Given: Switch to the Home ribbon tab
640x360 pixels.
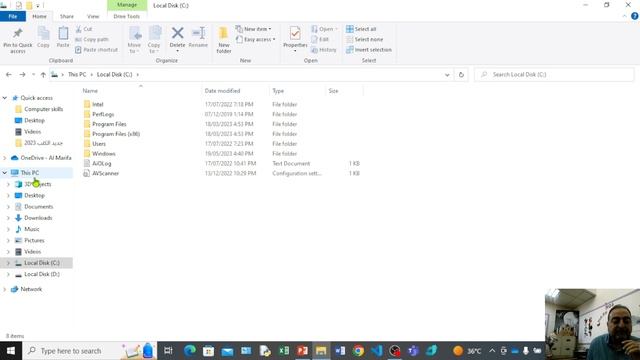Looking at the screenshot, I should [x=39, y=16].
